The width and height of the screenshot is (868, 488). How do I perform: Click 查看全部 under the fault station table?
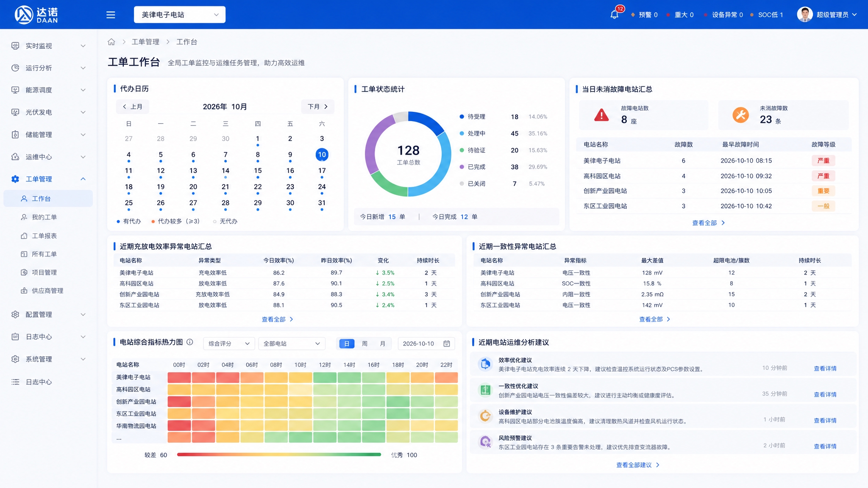pos(709,223)
